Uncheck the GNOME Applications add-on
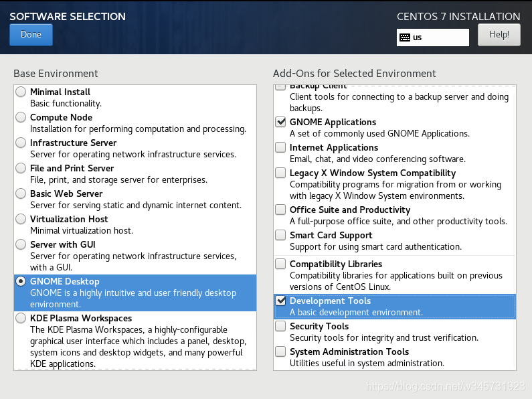This screenshot has height=399, width=532. (x=280, y=123)
